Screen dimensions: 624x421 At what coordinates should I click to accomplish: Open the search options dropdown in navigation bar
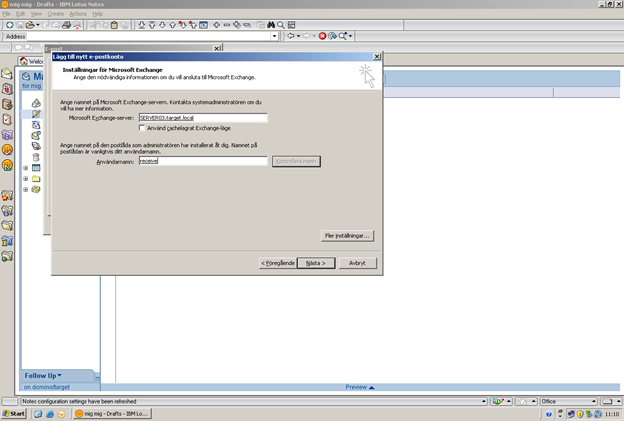tap(350, 36)
